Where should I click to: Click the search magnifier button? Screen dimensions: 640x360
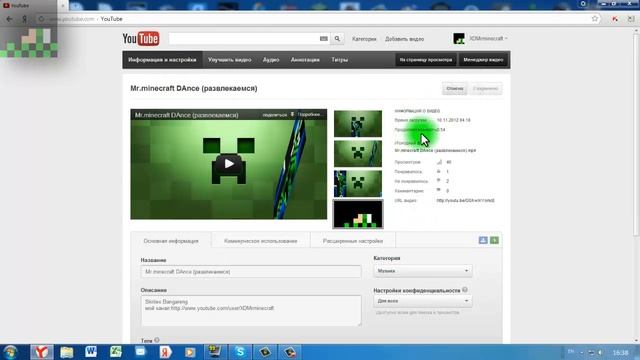(337, 39)
